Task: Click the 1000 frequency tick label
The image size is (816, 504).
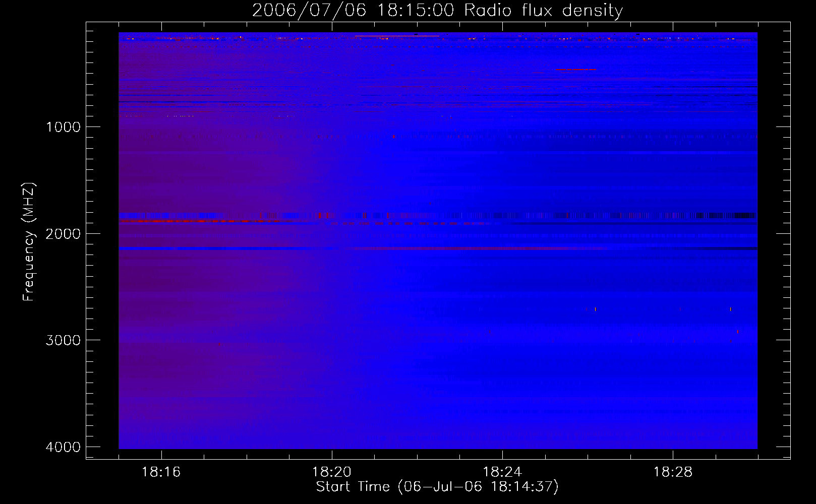Action: pyautogui.click(x=63, y=127)
